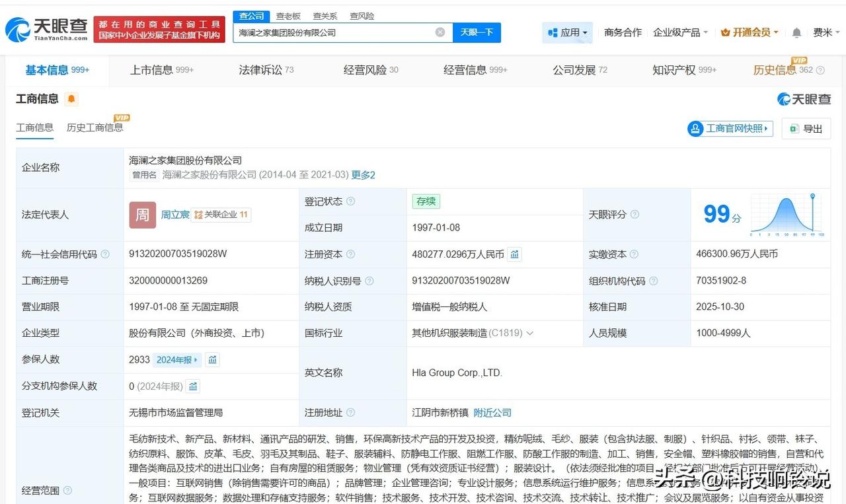Click the 登记机关 value 无锡市市场监督管理局
The height and width of the screenshot is (504, 846).
coord(176,413)
